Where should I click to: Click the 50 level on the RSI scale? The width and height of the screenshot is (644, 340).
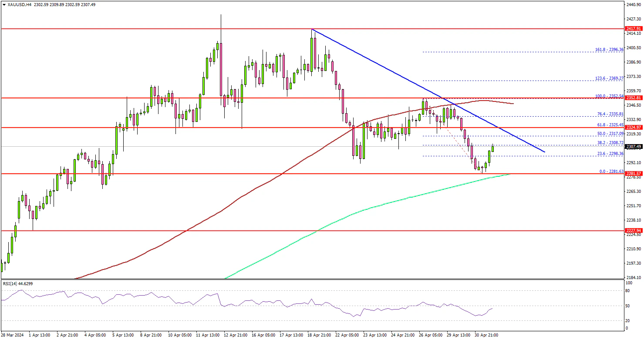[x=628, y=306]
